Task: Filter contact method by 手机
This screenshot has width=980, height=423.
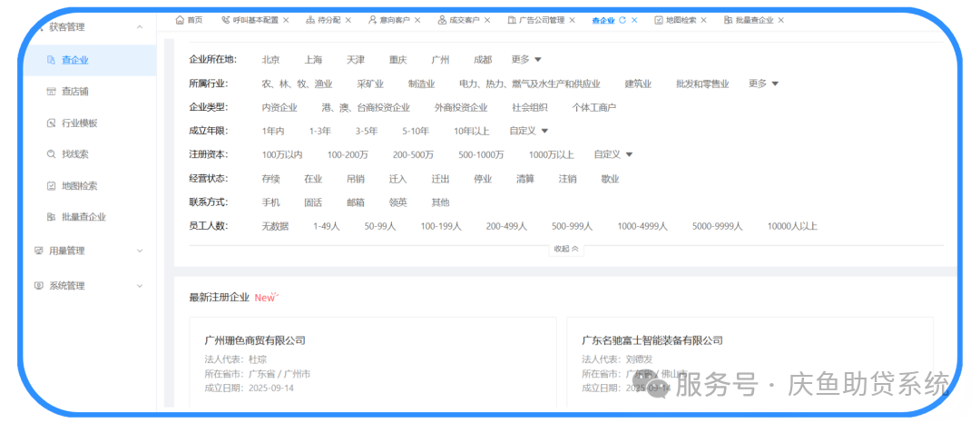Action: [270, 202]
